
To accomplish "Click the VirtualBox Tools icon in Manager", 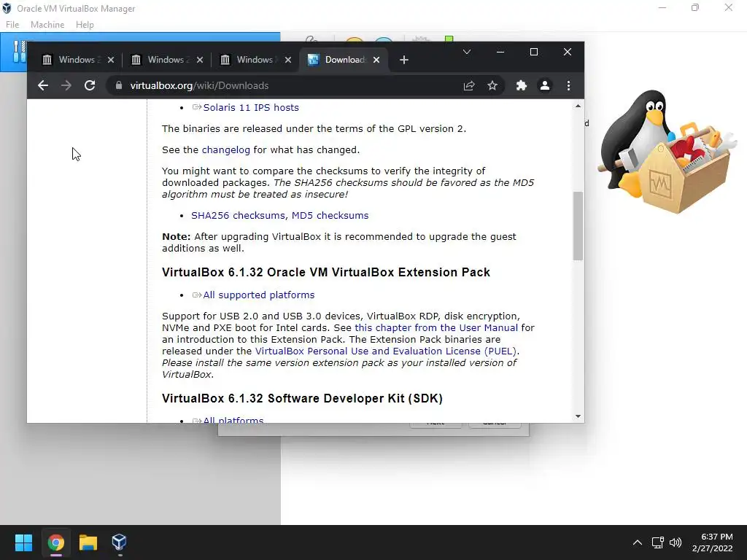I will coord(19,52).
